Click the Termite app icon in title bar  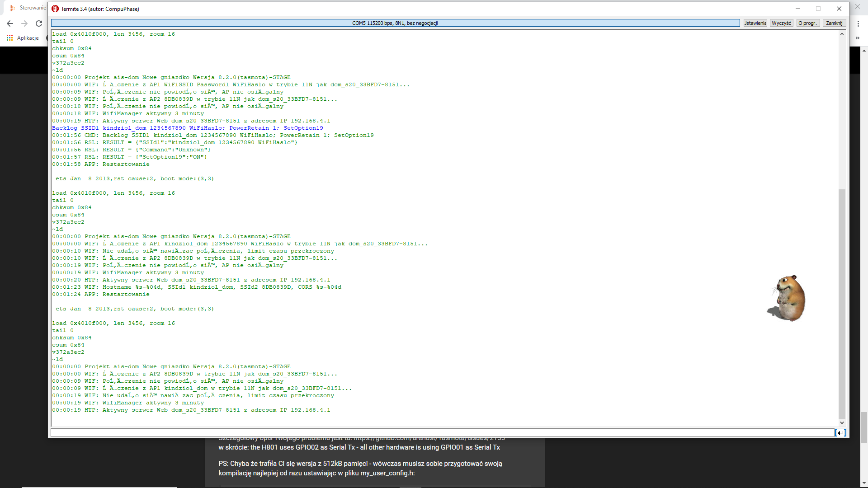pos(55,9)
